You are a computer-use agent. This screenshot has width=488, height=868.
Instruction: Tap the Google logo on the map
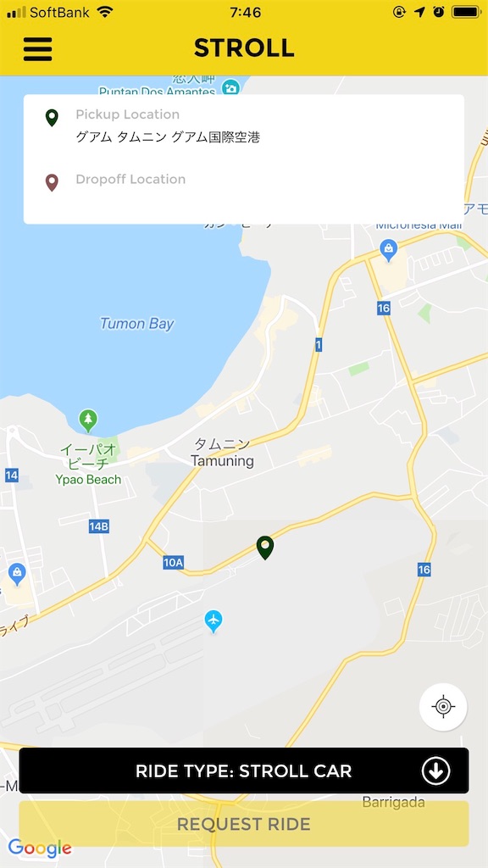(40, 848)
